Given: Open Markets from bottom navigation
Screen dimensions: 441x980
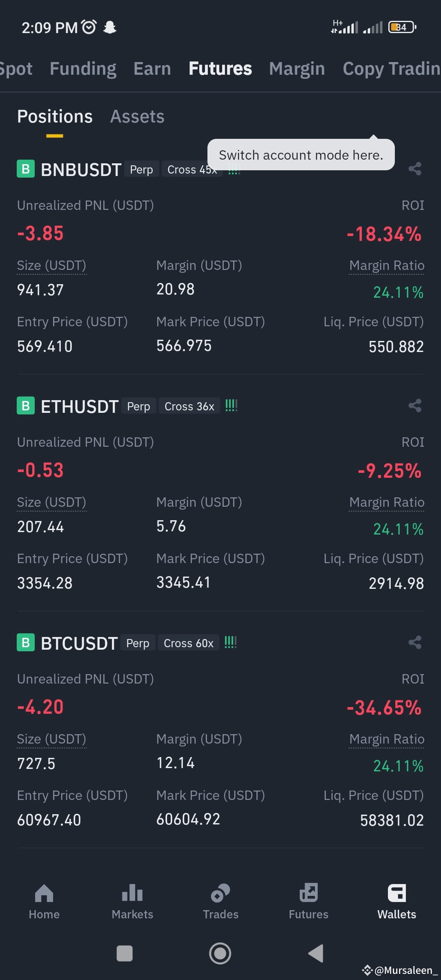Looking at the screenshot, I should tap(132, 902).
